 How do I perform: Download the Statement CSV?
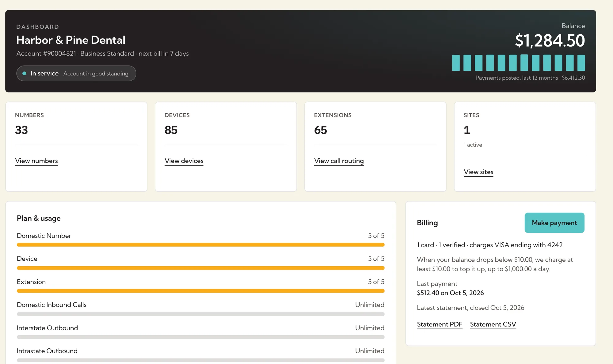[x=493, y=324]
